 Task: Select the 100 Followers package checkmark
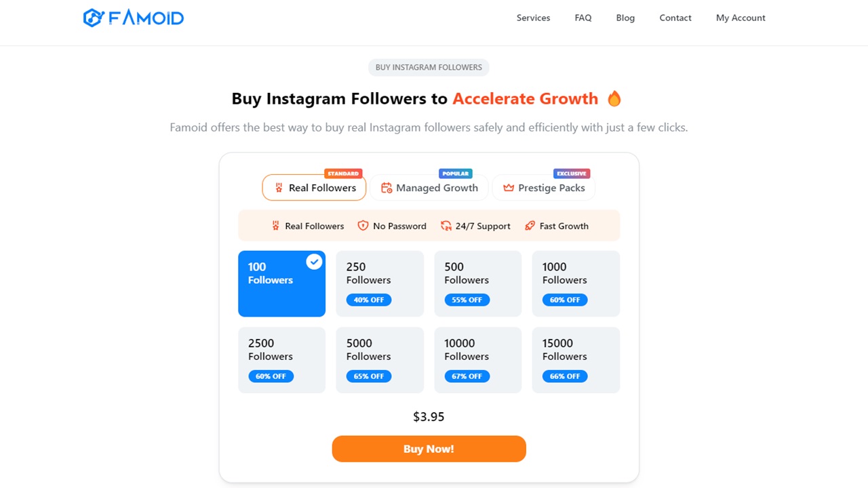pyautogui.click(x=314, y=262)
